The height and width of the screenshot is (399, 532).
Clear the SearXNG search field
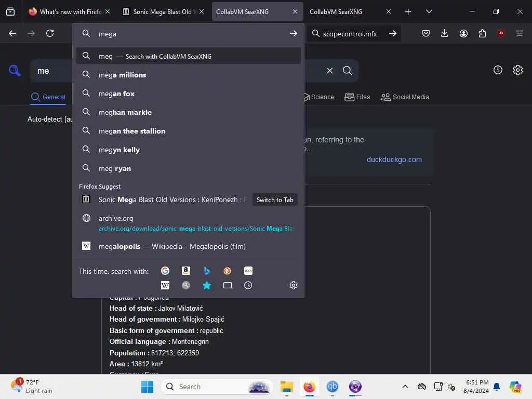pyautogui.click(x=329, y=71)
